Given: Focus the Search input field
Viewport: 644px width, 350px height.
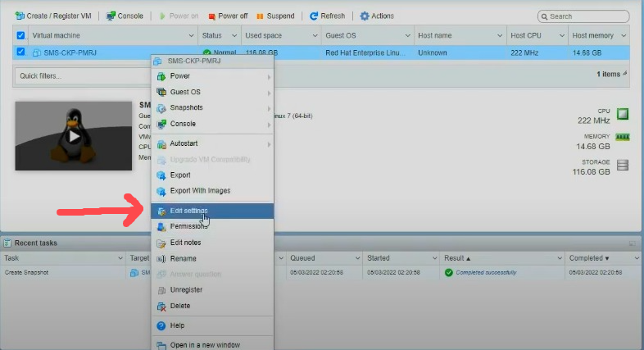Looking at the screenshot, I should click(x=583, y=16).
